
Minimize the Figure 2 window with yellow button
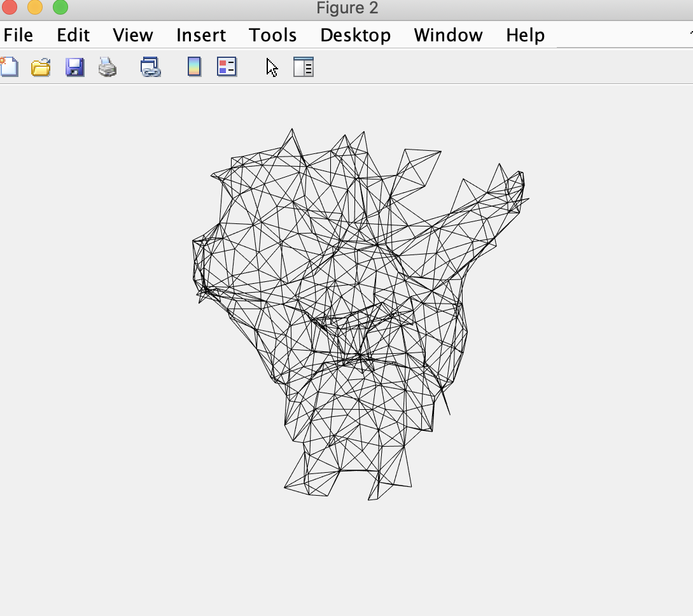point(34,8)
